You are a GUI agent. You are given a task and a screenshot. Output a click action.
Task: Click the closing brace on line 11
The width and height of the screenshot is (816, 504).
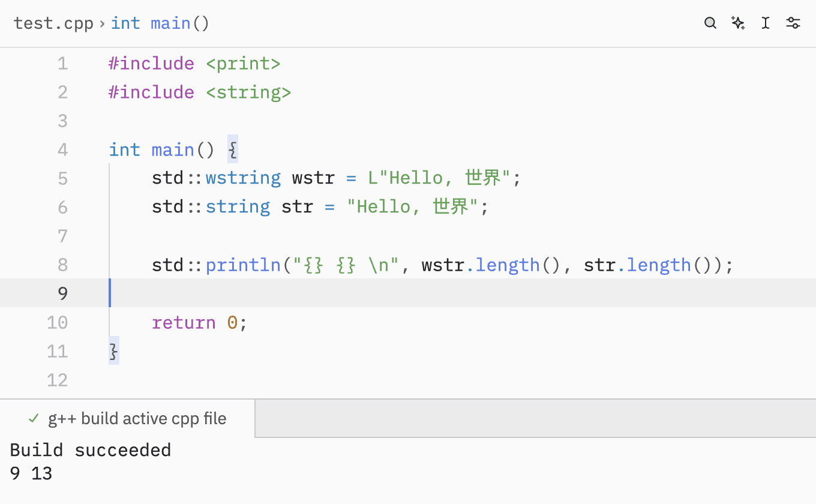(114, 351)
